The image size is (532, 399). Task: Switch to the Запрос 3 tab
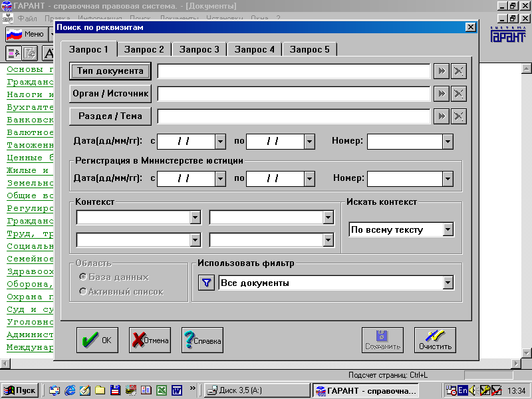tap(199, 49)
